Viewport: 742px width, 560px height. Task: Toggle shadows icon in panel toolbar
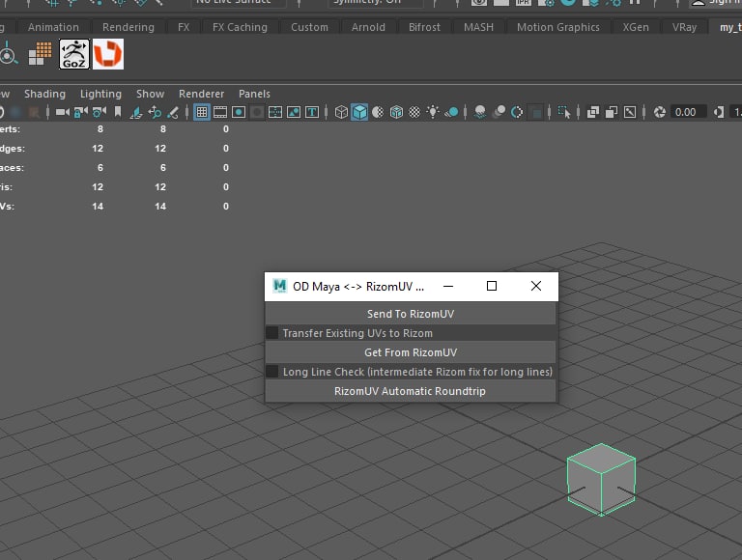pos(451,112)
